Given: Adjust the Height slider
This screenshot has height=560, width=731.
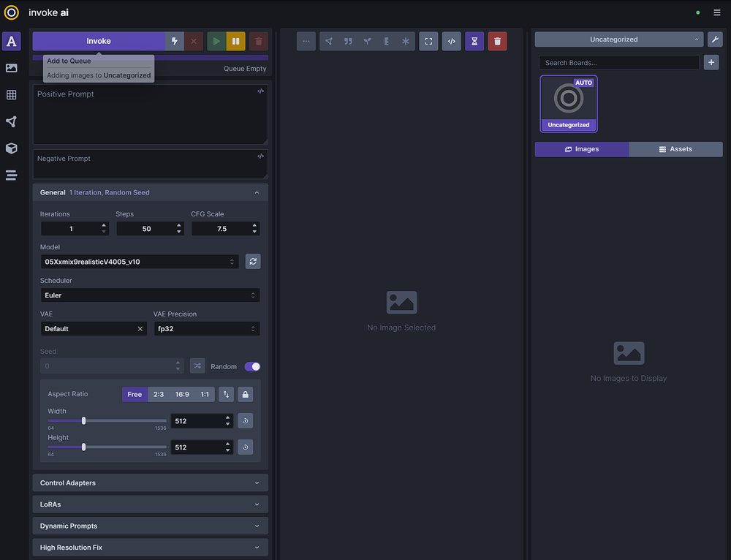Looking at the screenshot, I should coord(83,447).
